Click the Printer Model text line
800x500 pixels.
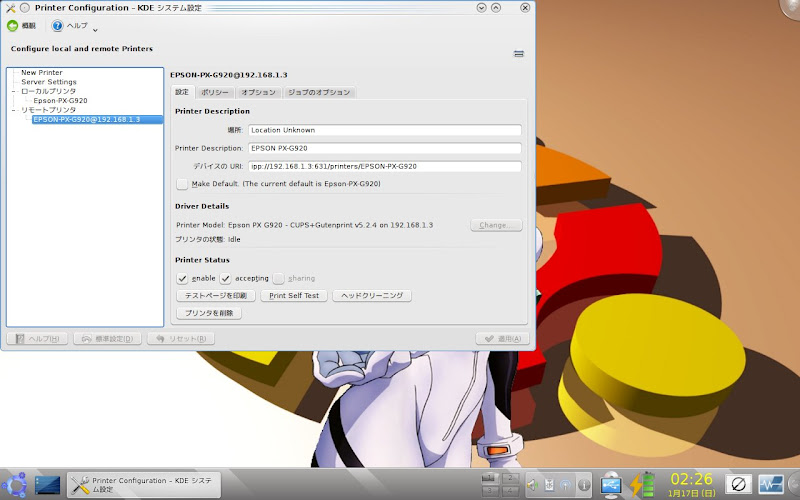pyautogui.click(x=305, y=225)
